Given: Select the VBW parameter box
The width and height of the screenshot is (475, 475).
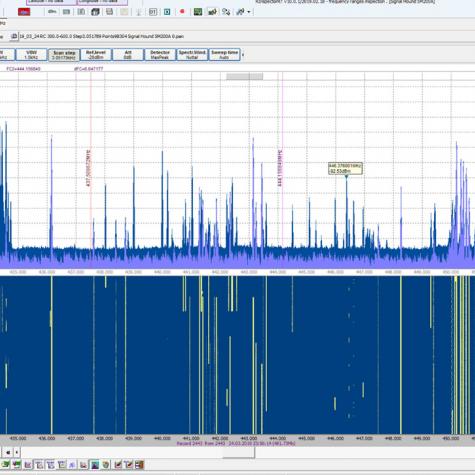Looking at the screenshot, I should [x=31, y=55].
